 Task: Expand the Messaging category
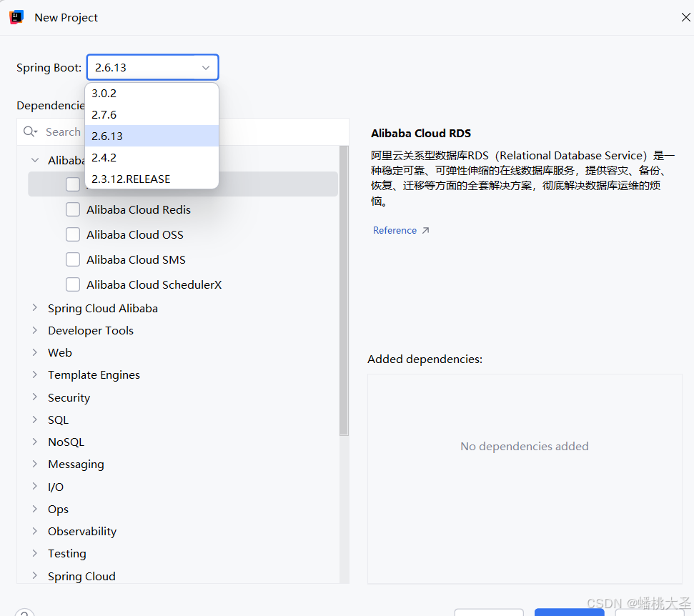[x=35, y=464]
